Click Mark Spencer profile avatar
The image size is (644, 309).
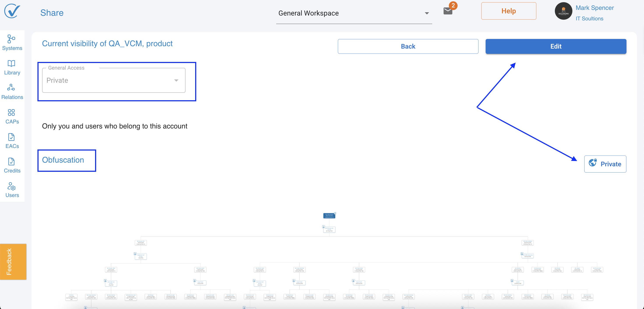pyautogui.click(x=563, y=11)
